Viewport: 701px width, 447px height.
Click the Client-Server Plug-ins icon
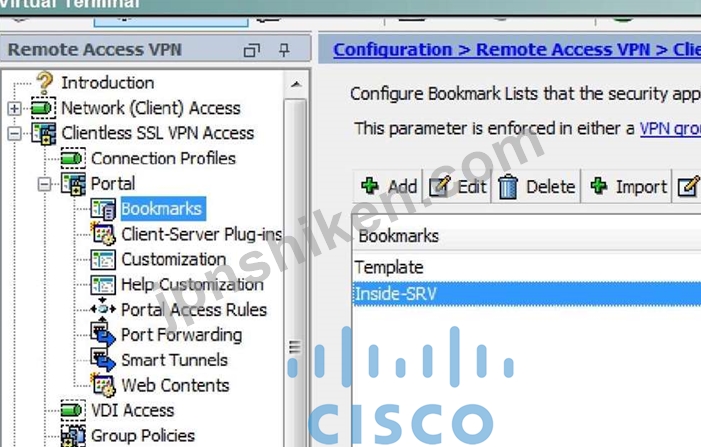click(x=103, y=234)
